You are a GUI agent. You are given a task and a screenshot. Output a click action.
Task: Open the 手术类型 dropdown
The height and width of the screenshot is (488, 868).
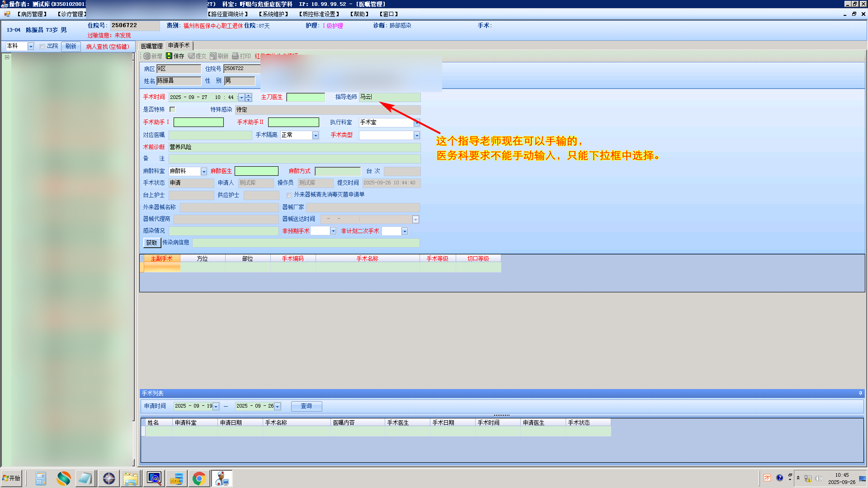(416, 136)
